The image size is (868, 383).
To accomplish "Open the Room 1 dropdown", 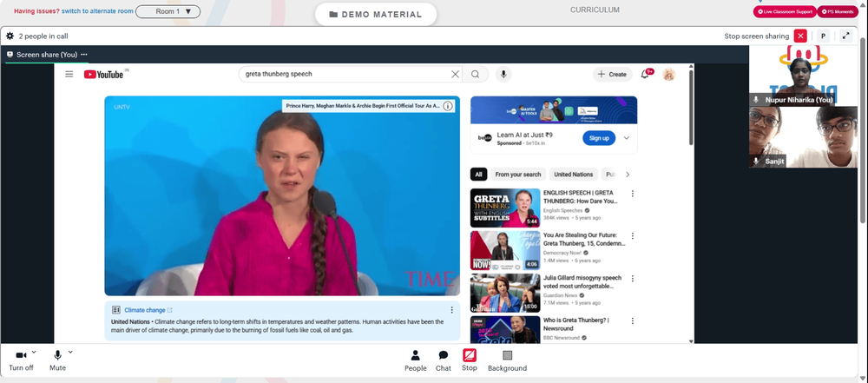I will (168, 11).
